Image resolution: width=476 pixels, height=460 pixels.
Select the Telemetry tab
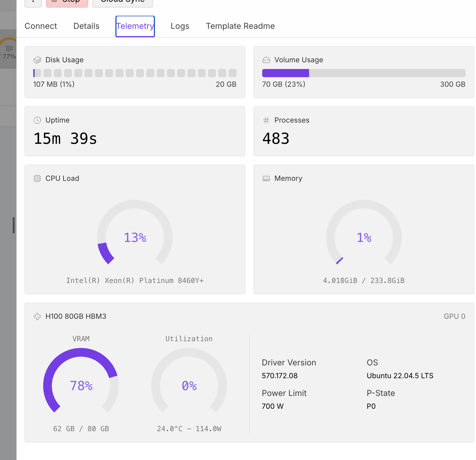tap(135, 26)
